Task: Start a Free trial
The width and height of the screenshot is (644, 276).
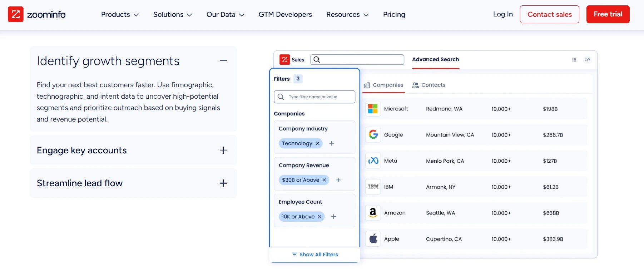Action: tap(608, 14)
